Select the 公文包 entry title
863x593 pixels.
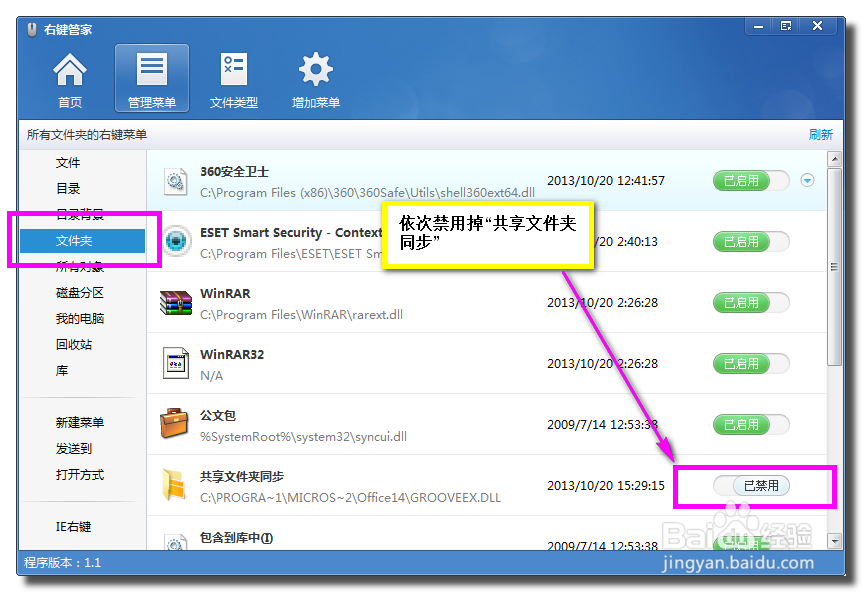click(x=218, y=415)
